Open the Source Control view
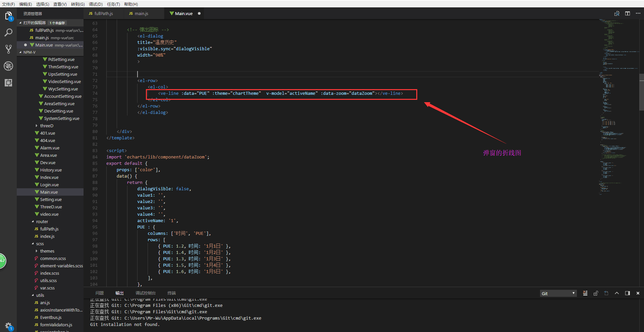Viewport: 644px width, 332px height. click(8, 49)
